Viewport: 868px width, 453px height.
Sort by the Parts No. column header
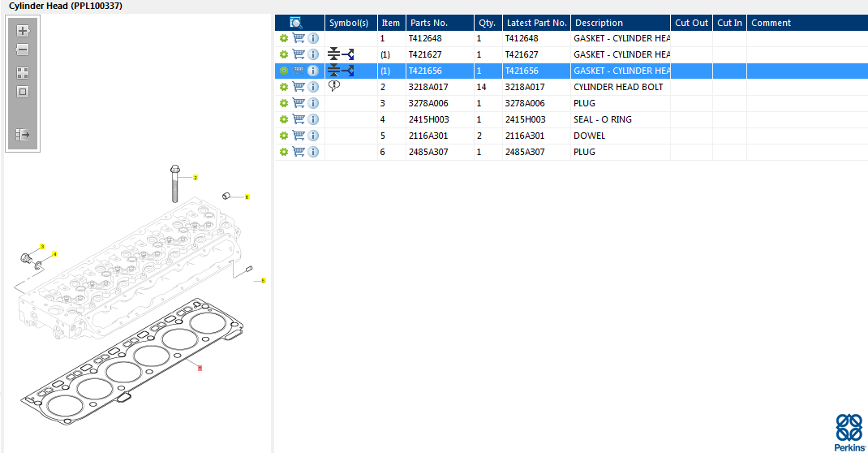click(x=440, y=23)
